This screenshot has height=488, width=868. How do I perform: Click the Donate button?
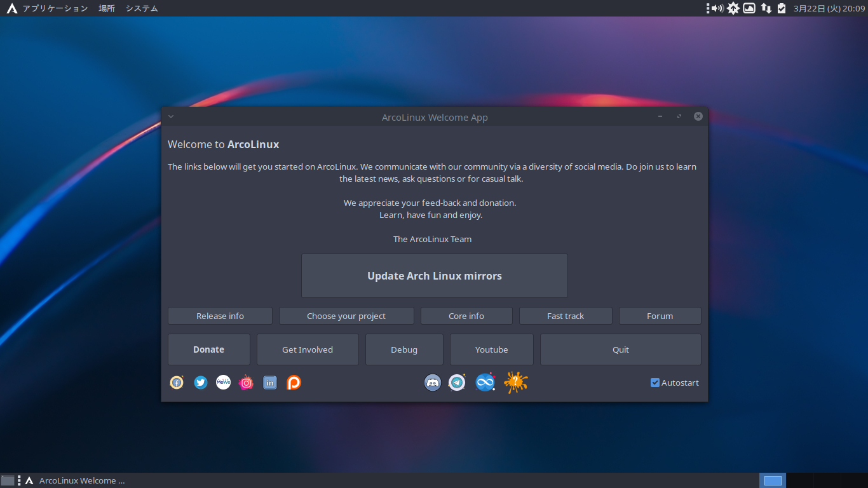209,349
